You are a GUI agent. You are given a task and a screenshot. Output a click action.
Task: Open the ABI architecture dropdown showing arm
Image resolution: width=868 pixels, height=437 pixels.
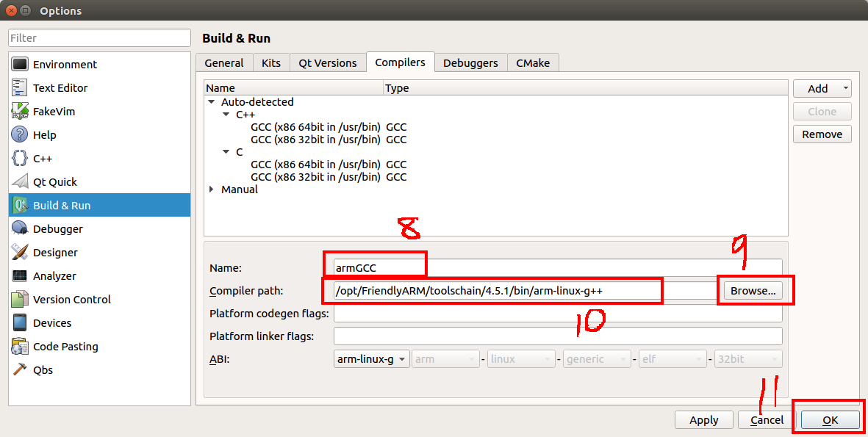tap(445, 358)
